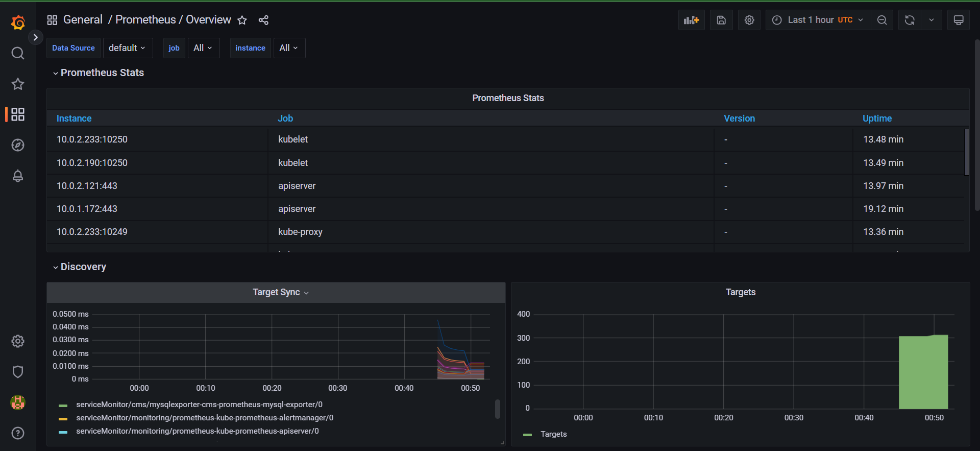Open dashboard settings gear
Image resolution: width=980 pixels, height=451 pixels.
coord(749,20)
